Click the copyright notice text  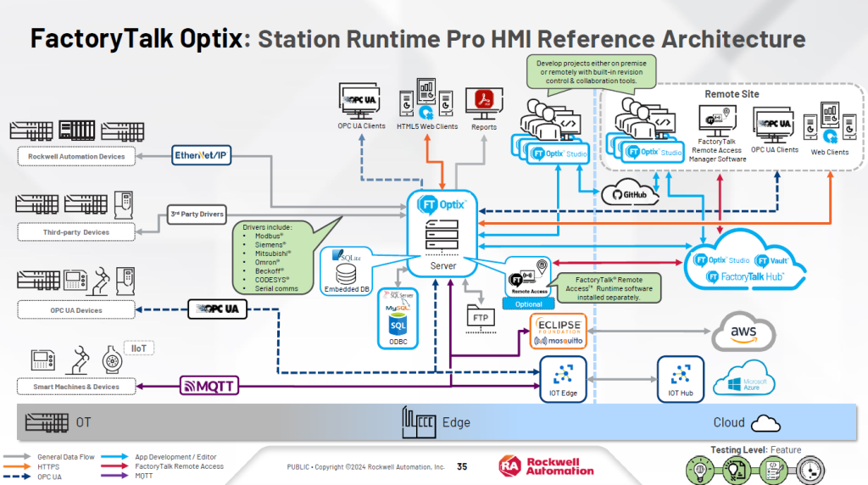click(x=366, y=467)
